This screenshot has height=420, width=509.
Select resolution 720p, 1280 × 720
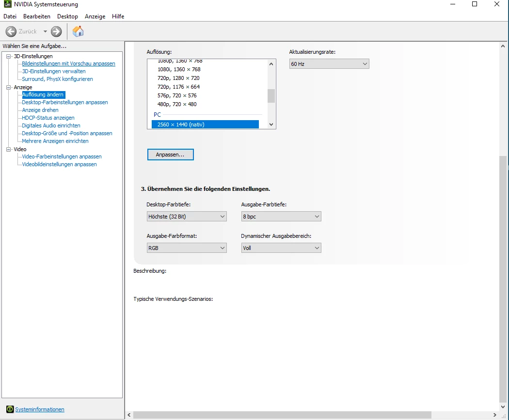(x=178, y=78)
